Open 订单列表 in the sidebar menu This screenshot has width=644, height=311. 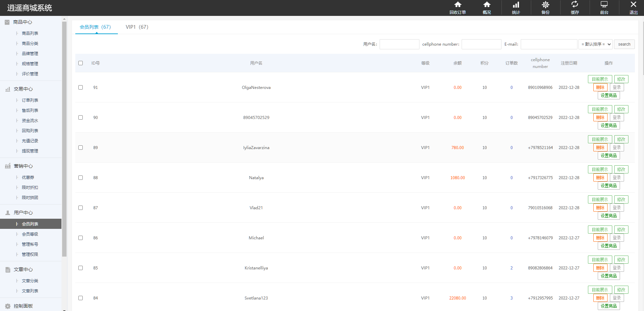(x=30, y=100)
